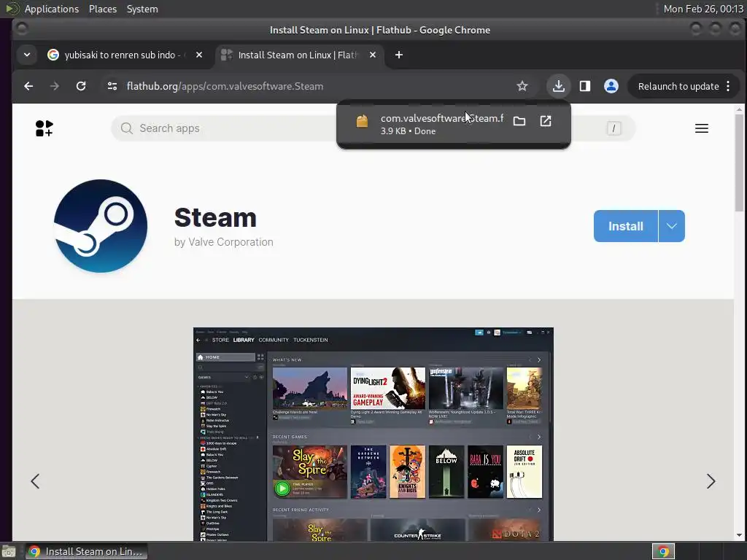The image size is (747, 560).
Task: Open the Chrome downloads button
Action: [558, 86]
